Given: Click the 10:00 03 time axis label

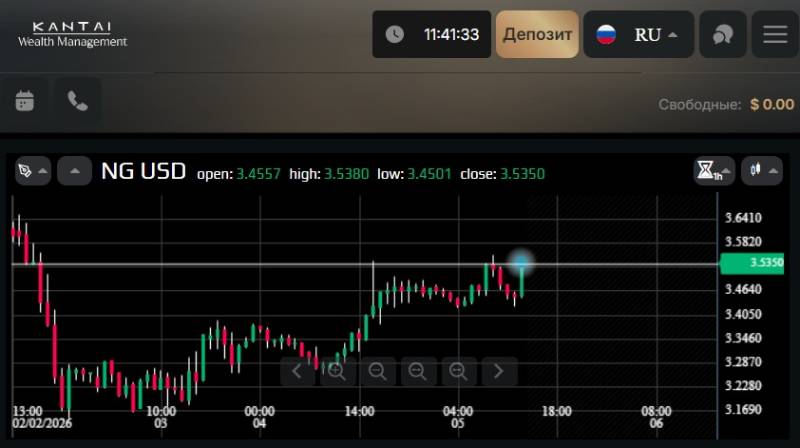Looking at the screenshot, I should tap(161, 417).
